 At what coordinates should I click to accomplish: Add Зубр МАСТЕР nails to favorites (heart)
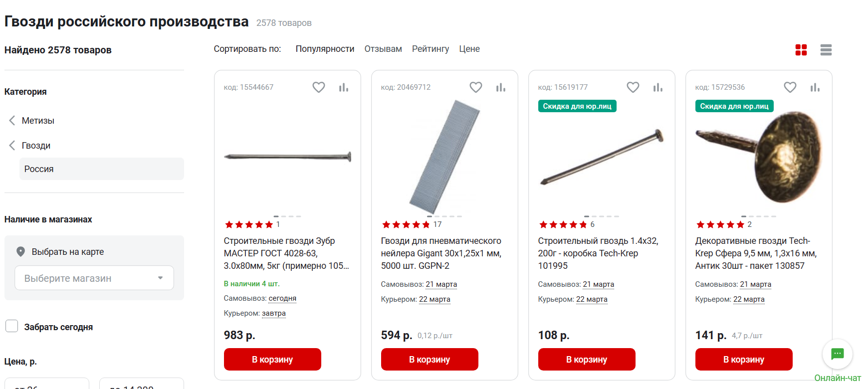coord(319,87)
